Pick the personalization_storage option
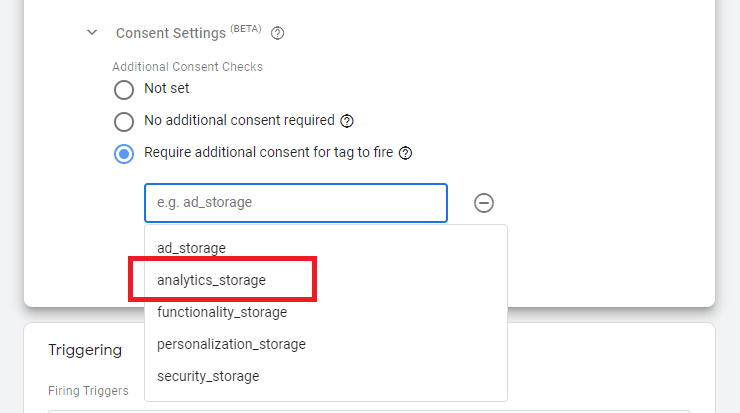Screen dimensions: 740x413 coord(231,344)
